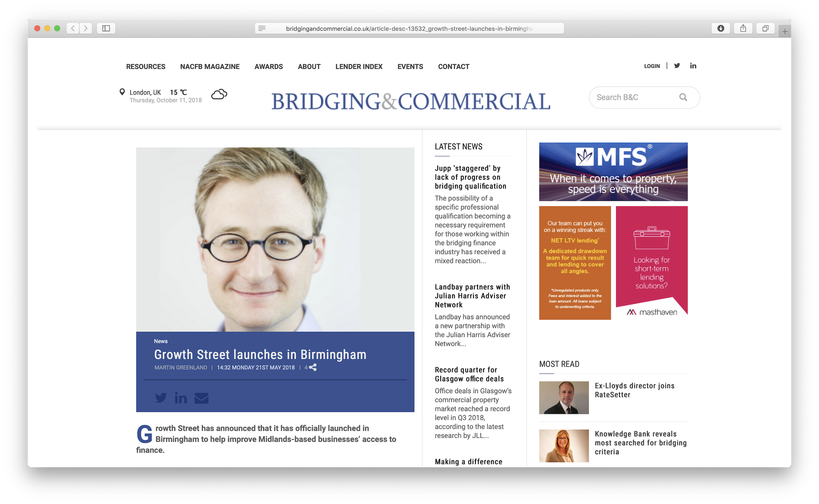Click the LOGIN link
Viewport: 819px width, 504px height.
[x=652, y=66]
